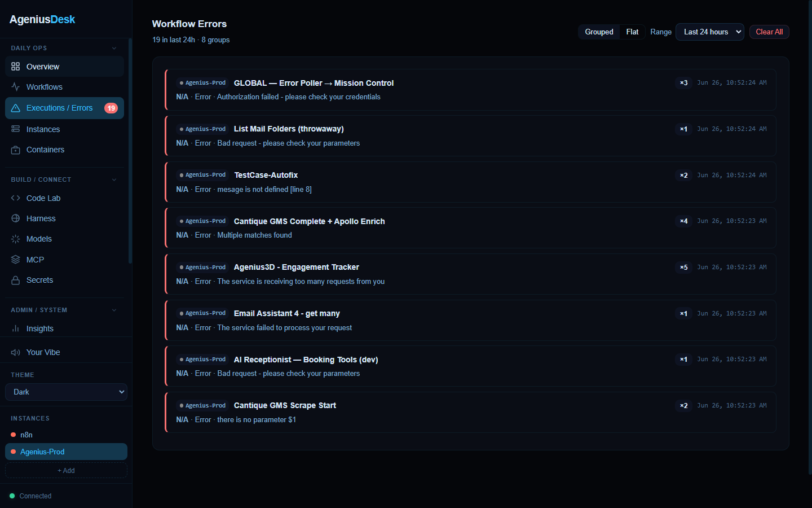Click the Containers box icon
Image resolution: width=812 pixels, height=508 pixels.
point(15,150)
